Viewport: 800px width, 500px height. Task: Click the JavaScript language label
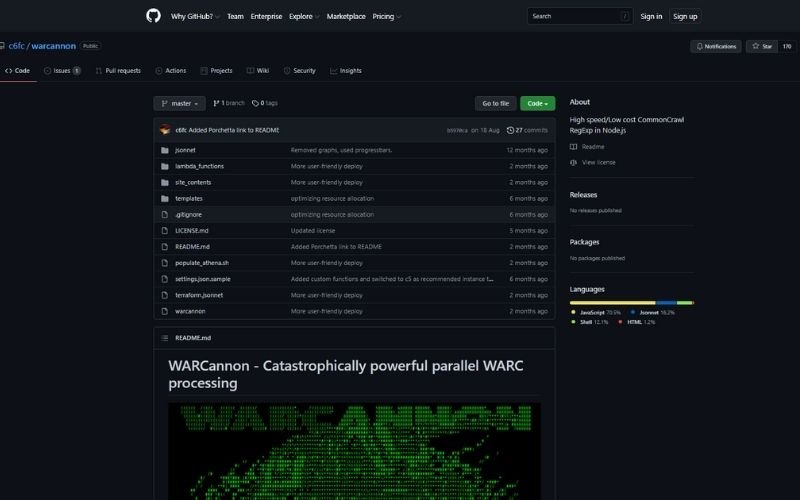(x=592, y=312)
